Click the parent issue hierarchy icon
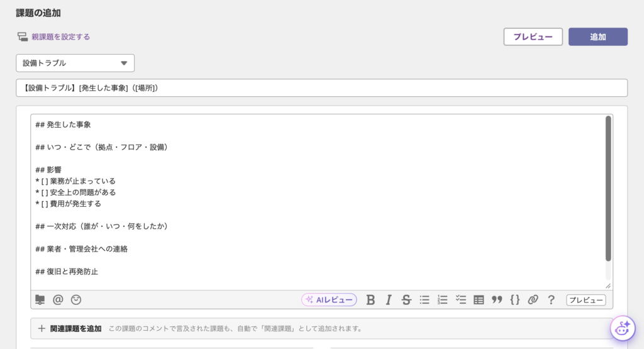Image resolution: width=644 pixels, height=349 pixels. point(23,36)
